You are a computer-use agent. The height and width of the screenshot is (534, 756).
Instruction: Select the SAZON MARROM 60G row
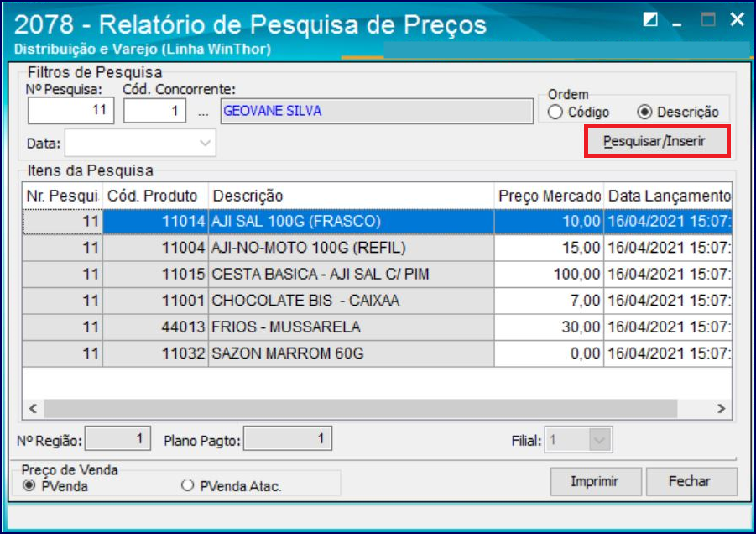[x=377, y=353]
